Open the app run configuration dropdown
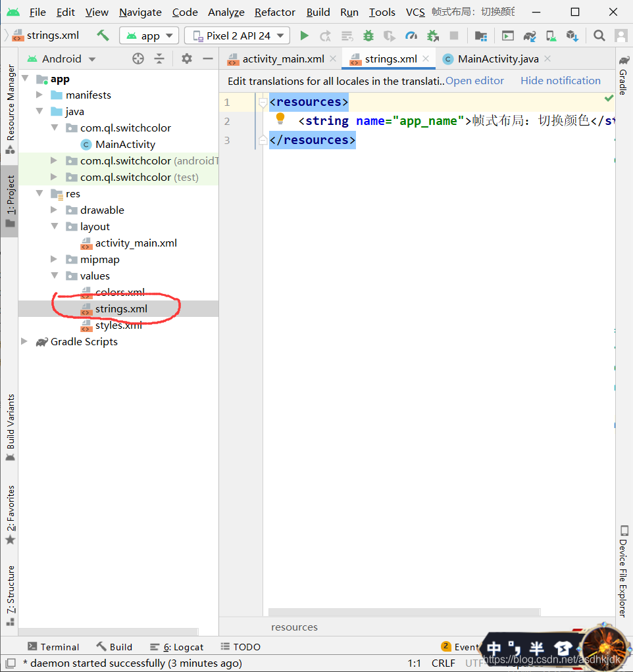Viewport: 633px width, 672px height. coord(149,36)
